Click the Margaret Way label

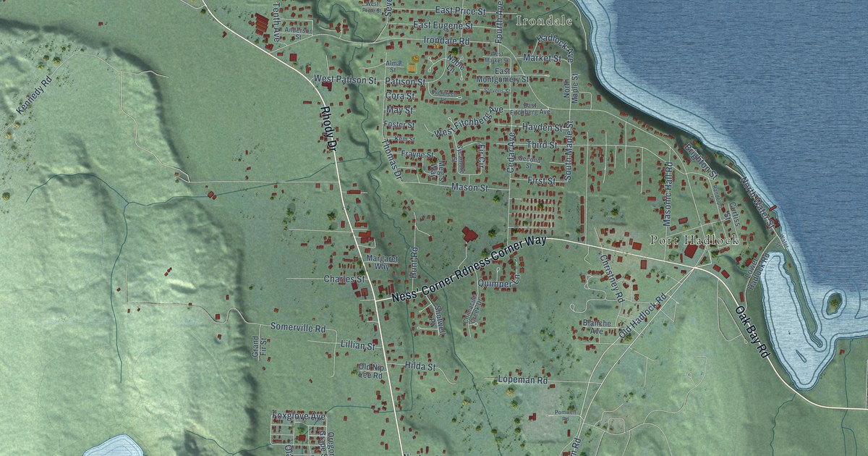(383, 261)
